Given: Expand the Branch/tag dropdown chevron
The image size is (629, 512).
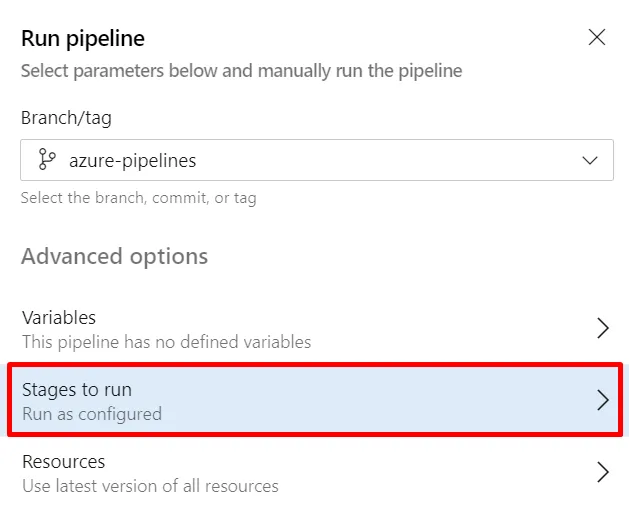Looking at the screenshot, I should (590, 160).
